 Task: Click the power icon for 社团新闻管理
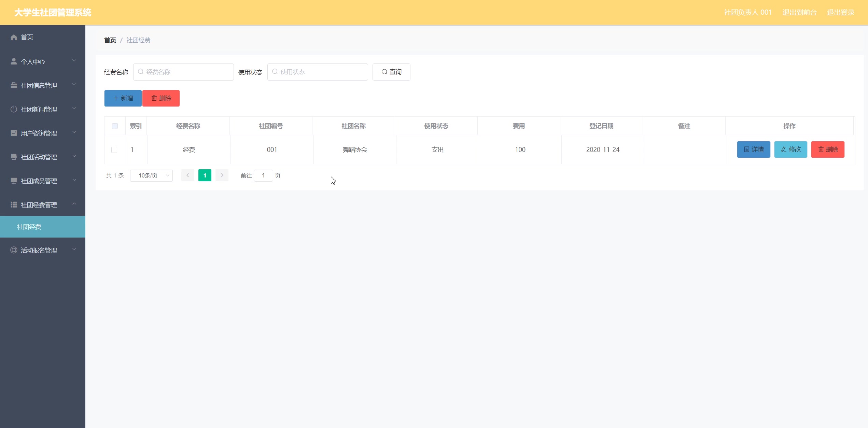click(14, 109)
